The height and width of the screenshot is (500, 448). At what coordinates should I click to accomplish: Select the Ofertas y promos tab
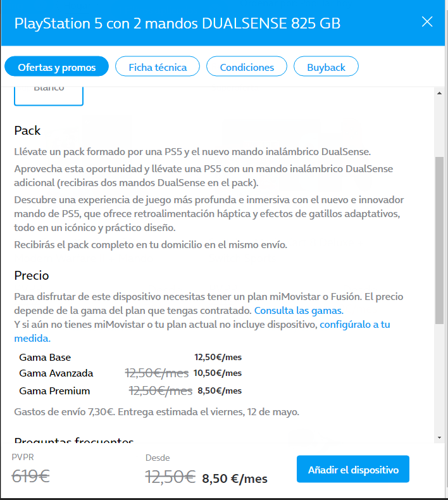point(57,66)
